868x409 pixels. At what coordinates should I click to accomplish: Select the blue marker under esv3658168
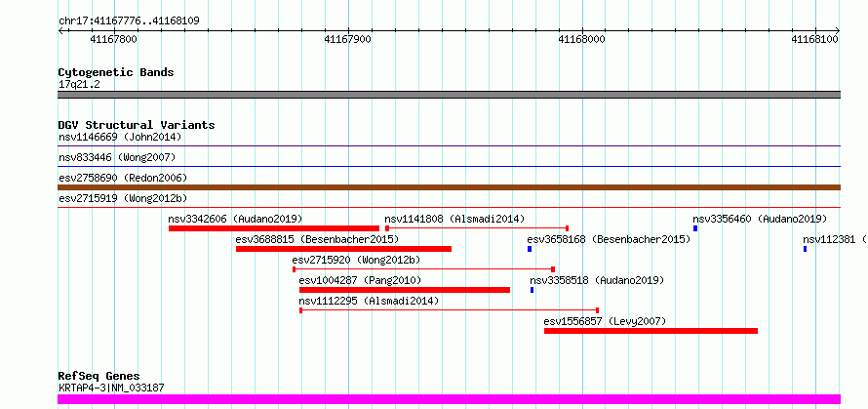(530, 249)
